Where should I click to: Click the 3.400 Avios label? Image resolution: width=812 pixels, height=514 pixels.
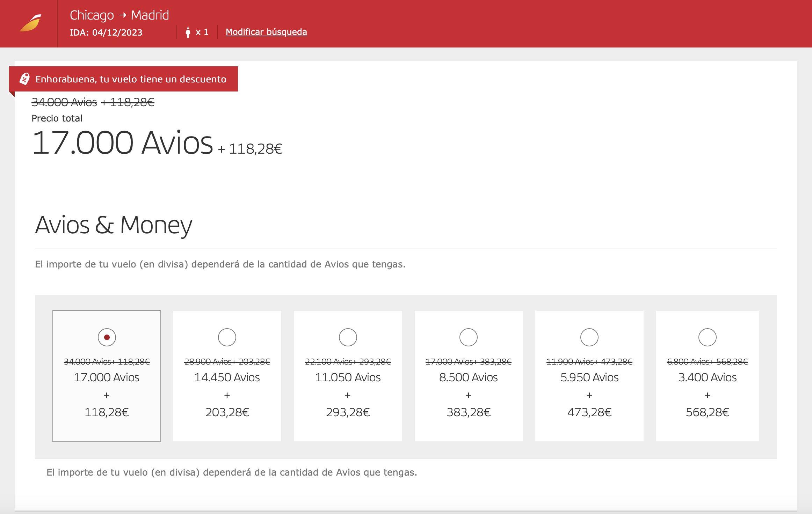(708, 377)
